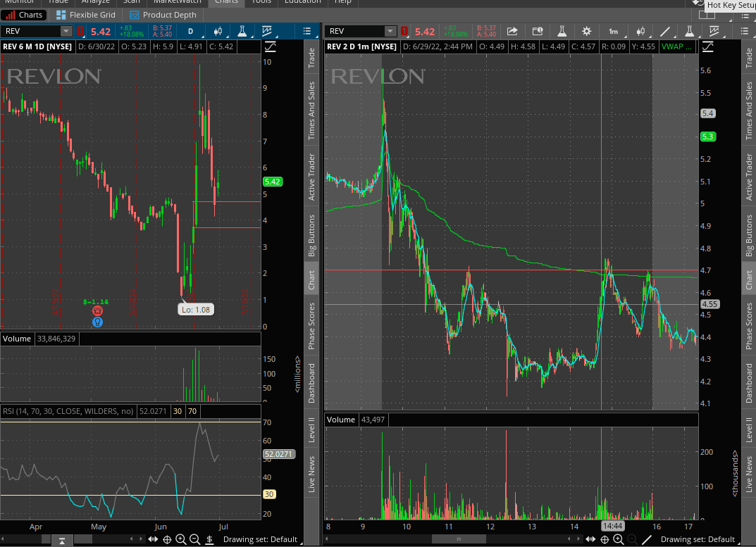Open the left sidebar Trade tab

tap(311, 57)
